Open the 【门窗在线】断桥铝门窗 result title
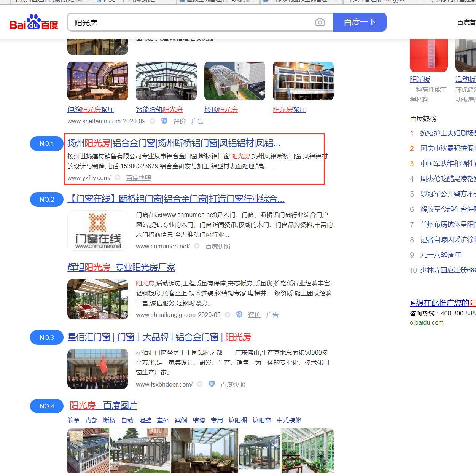 pyautogui.click(x=176, y=199)
